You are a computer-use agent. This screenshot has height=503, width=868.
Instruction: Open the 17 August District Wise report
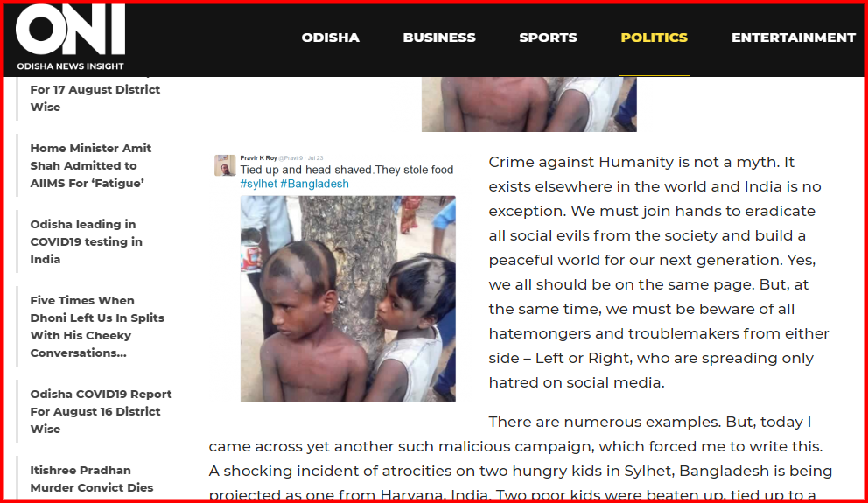(95, 98)
